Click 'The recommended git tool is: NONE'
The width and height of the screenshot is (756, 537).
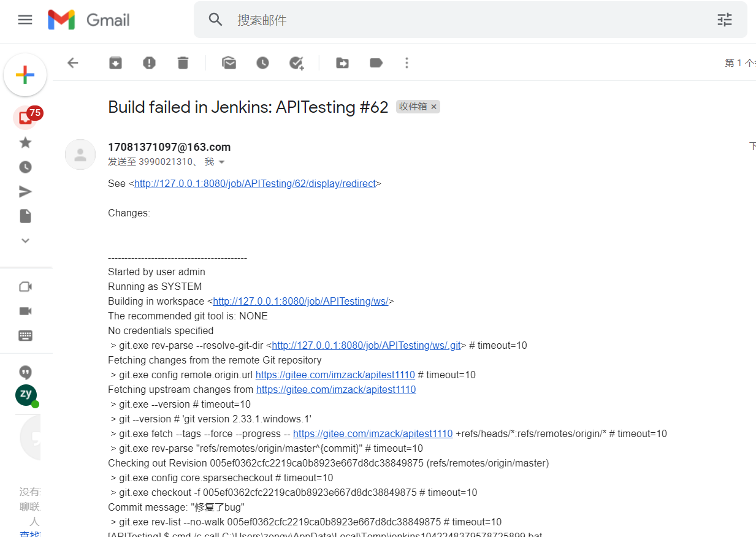tap(188, 316)
